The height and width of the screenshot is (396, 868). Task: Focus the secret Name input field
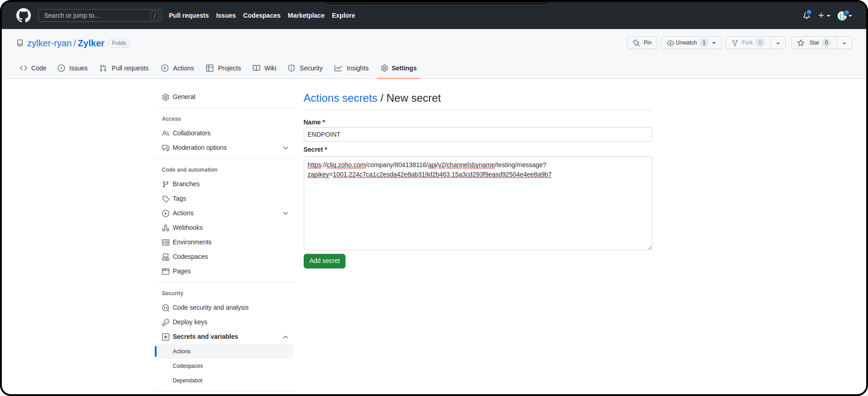(x=477, y=134)
